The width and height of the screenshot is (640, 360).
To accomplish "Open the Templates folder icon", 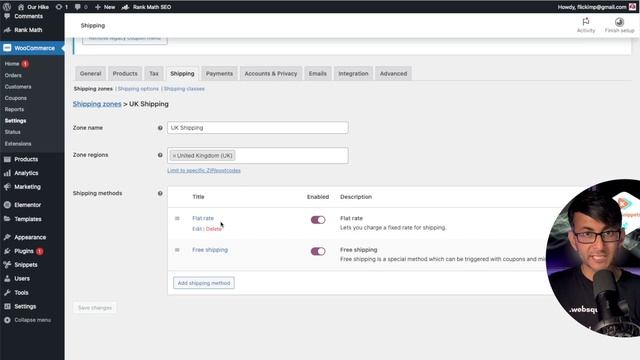I will click(x=7, y=219).
